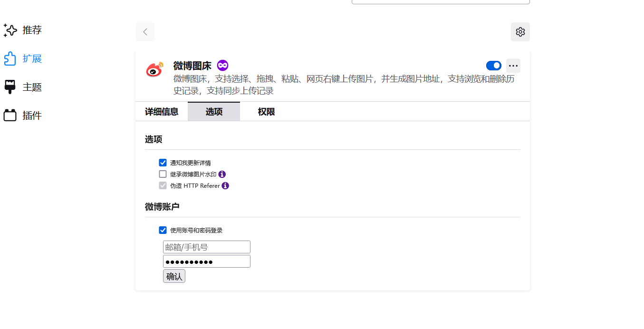Screen dimensions: 644x329
Task: Open the three-dot more options menu
Action: click(x=513, y=66)
